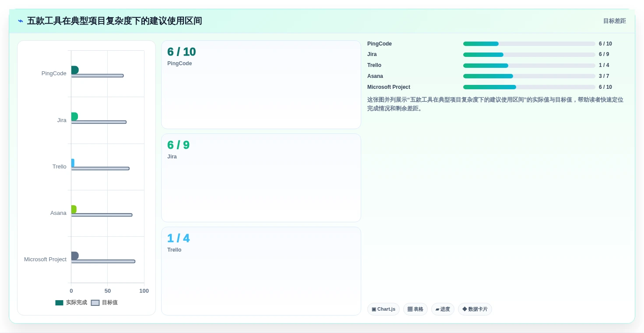The height and width of the screenshot is (333, 644).
Task: Click the Jira axis label in chart
Action: pos(62,120)
